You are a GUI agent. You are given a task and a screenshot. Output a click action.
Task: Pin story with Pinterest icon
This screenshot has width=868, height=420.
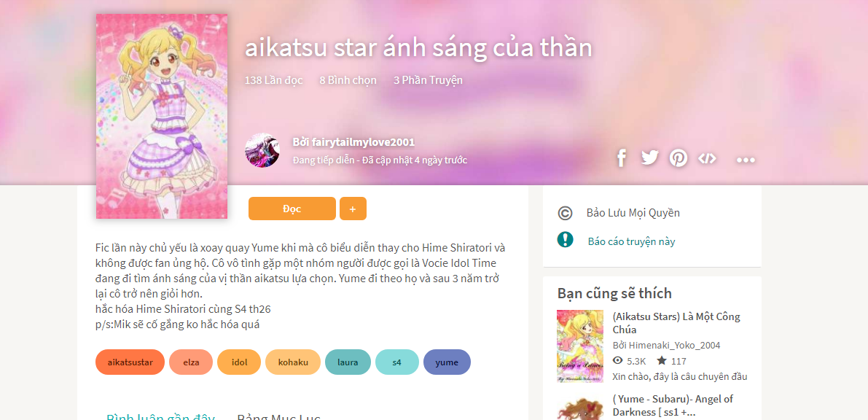pos(678,158)
